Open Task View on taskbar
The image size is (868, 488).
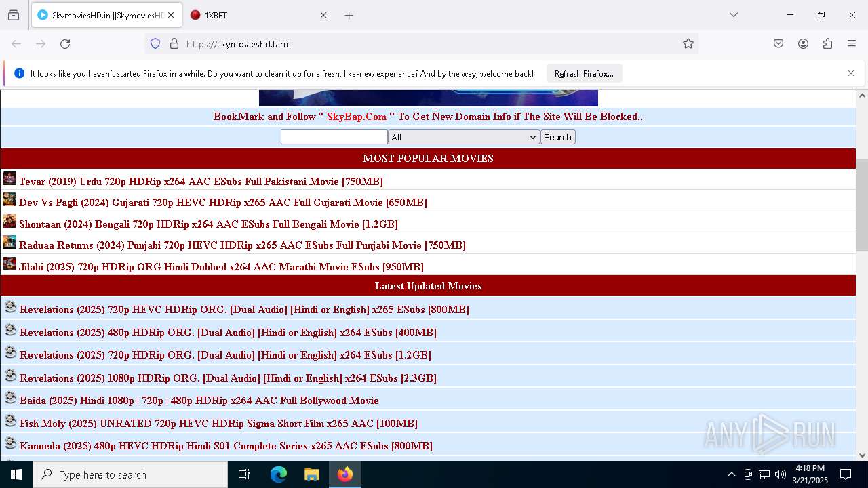[x=244, y=474]
